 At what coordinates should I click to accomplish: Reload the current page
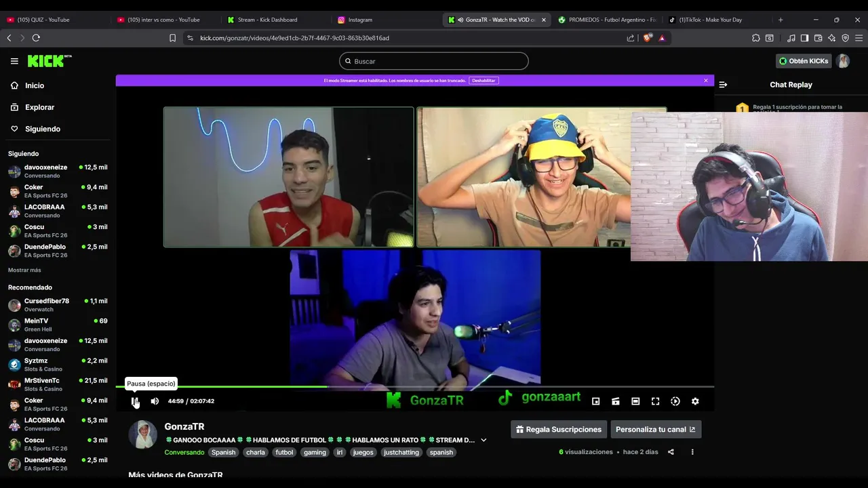click(36, 38)
